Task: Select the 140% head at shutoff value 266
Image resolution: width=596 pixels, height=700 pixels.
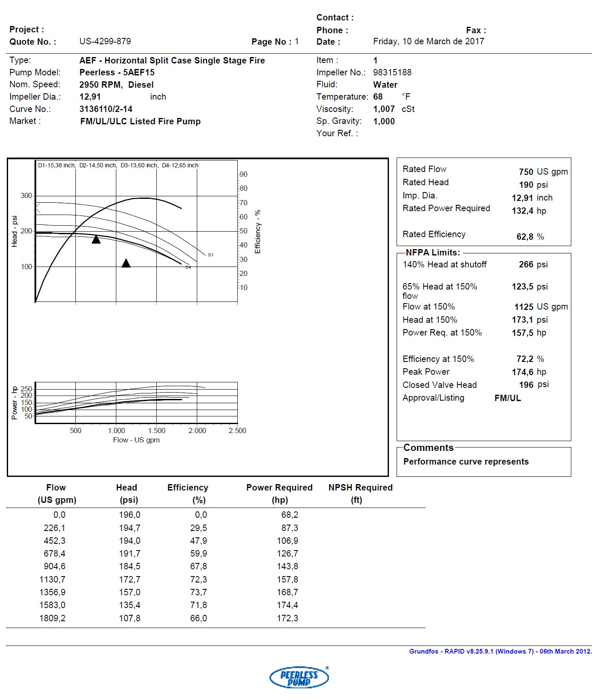Action: point(526,264)
